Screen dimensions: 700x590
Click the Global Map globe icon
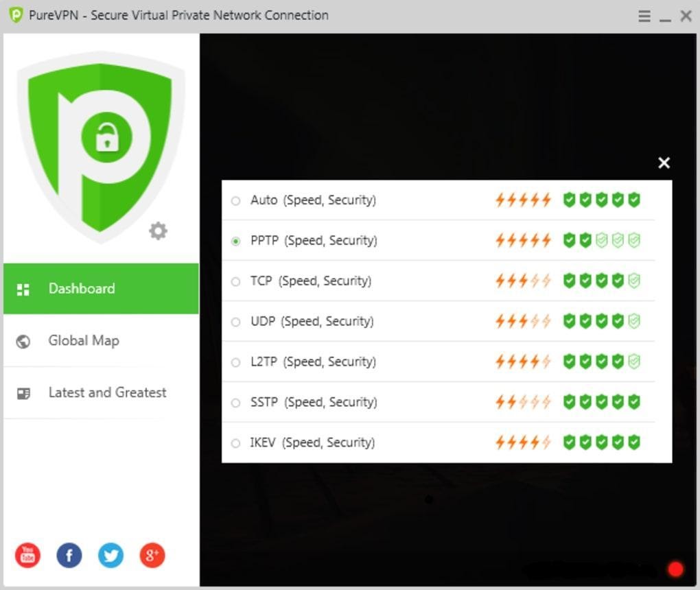23,340
